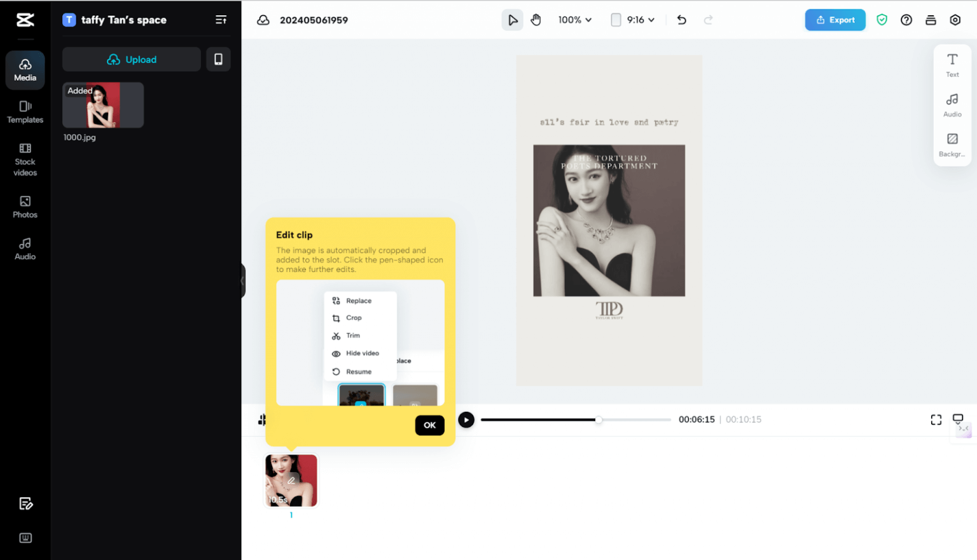Open the 9:16 aspect ratio dropdown
Screen dimensions: 977x560
(633, 20)
